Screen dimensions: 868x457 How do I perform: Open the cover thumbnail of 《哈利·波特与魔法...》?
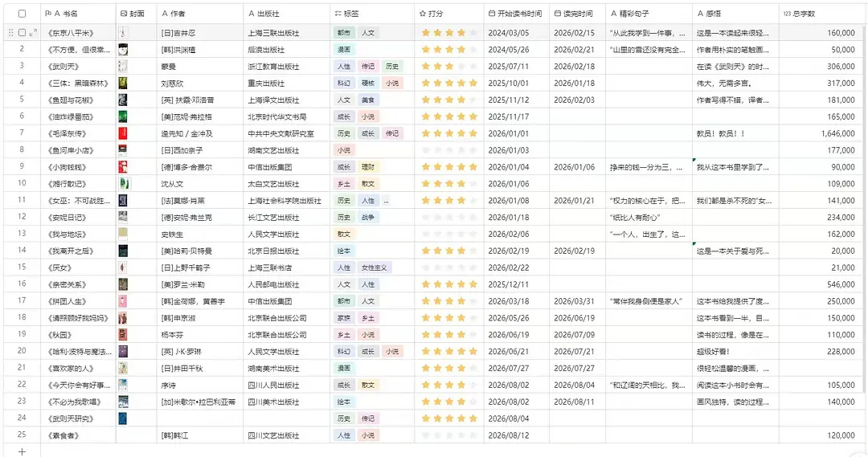[123, 351]
